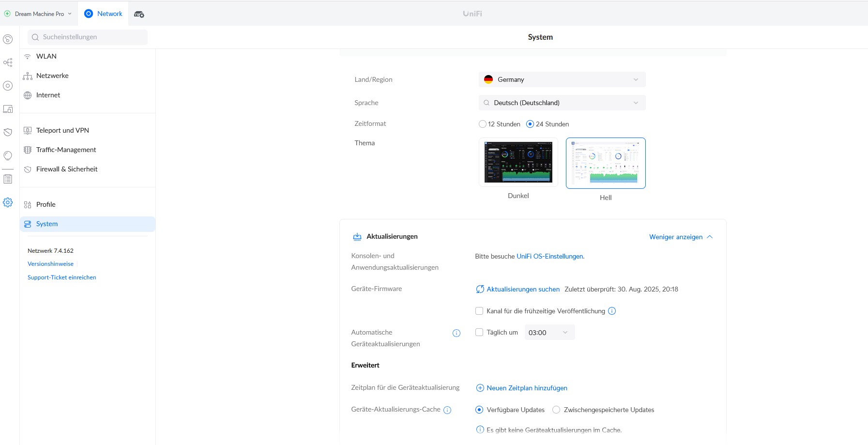Click the gear Settings icon in rail
Image resolution: width=868 pixels, height=445 pixels.
8,202
